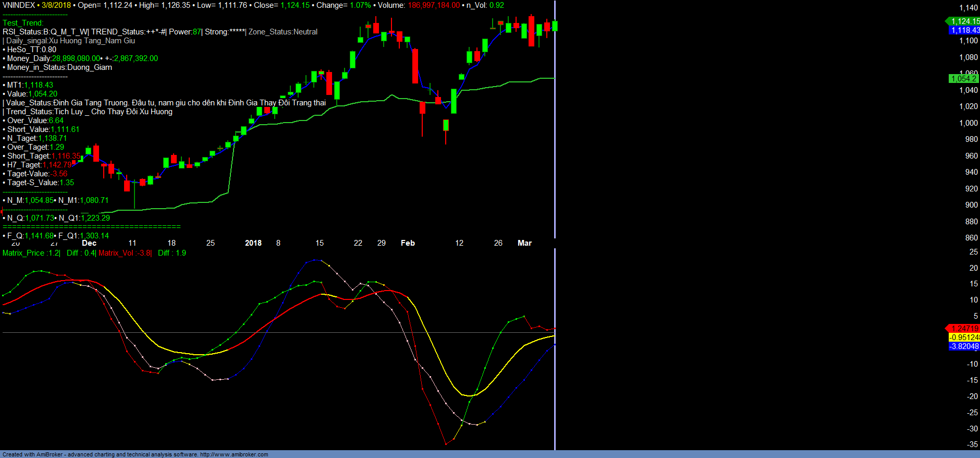Select the Feb marker on the date axis
This screenshot has width=980, height=458.
point(408,243)
